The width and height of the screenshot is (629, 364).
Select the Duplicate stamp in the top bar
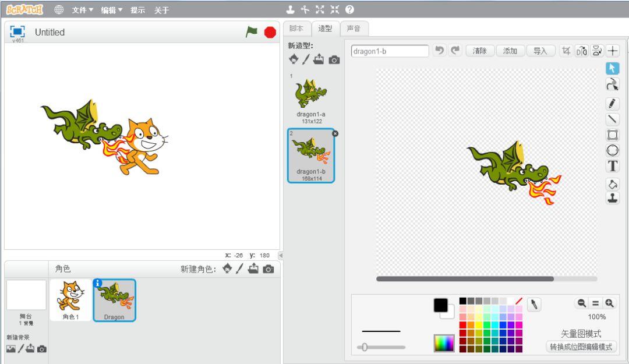click(x=291, y=10)
